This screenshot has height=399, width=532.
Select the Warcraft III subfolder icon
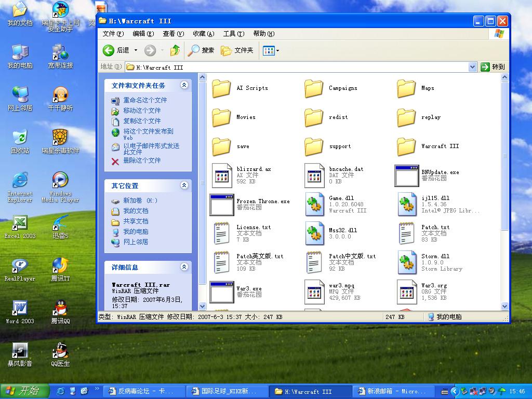(x=406, y=147)
